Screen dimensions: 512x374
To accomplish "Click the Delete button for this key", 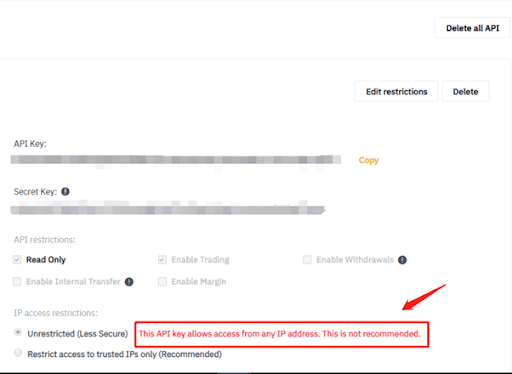I will 465,91.
